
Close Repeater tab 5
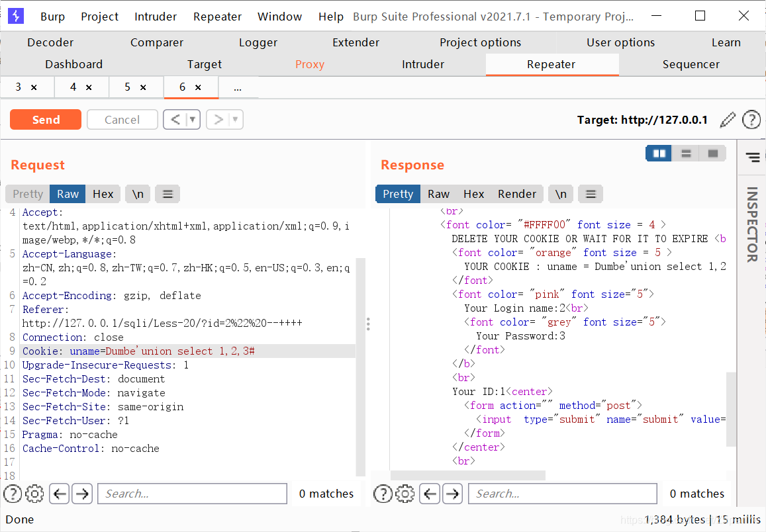pos(143,87)
